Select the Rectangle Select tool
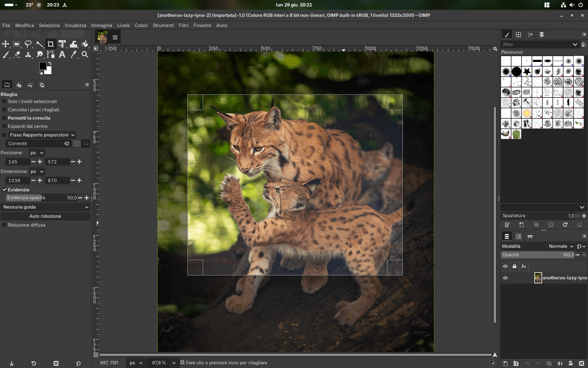The height and width of the screenshot is (368, 588). point(17,44)
